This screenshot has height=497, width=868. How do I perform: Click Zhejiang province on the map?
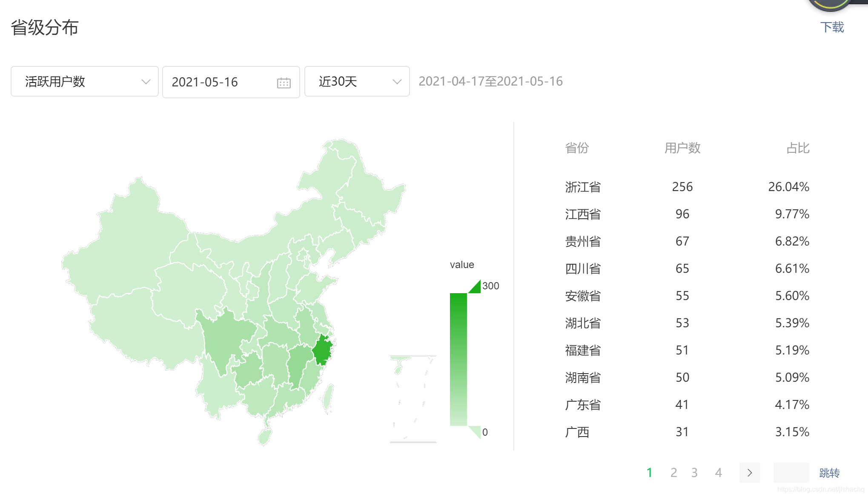tap(322, 351)
